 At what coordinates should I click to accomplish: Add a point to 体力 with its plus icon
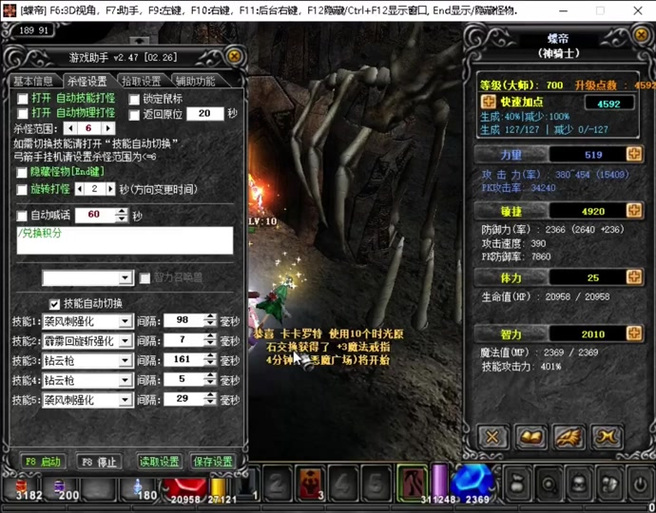tap(634, 277)
